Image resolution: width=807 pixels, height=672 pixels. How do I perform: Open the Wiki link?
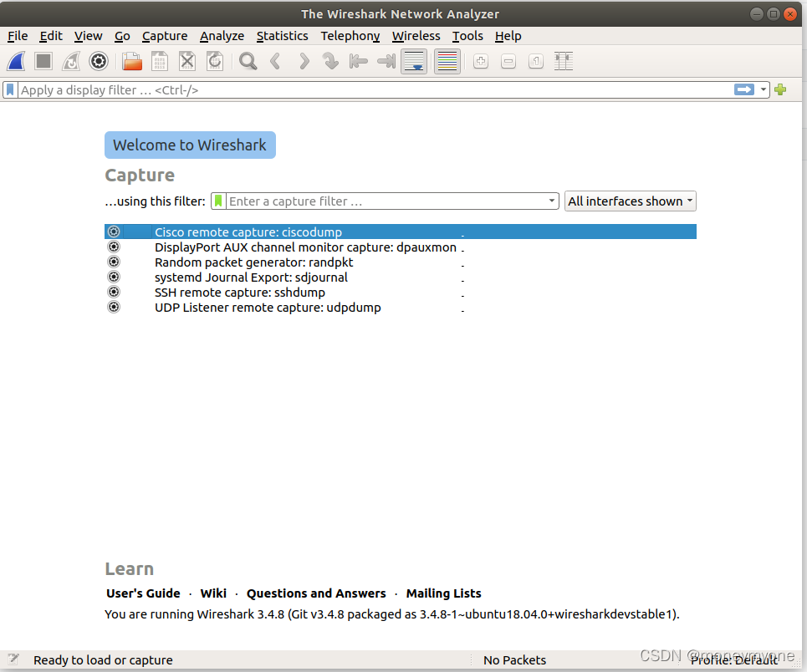(213, 593)
